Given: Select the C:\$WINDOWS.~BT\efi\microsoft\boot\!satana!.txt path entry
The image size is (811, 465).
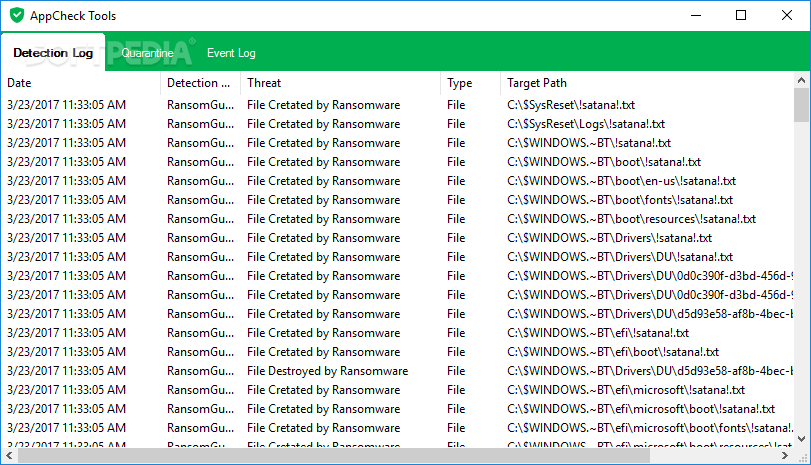Looking at the screenshot, I should 641,409.
